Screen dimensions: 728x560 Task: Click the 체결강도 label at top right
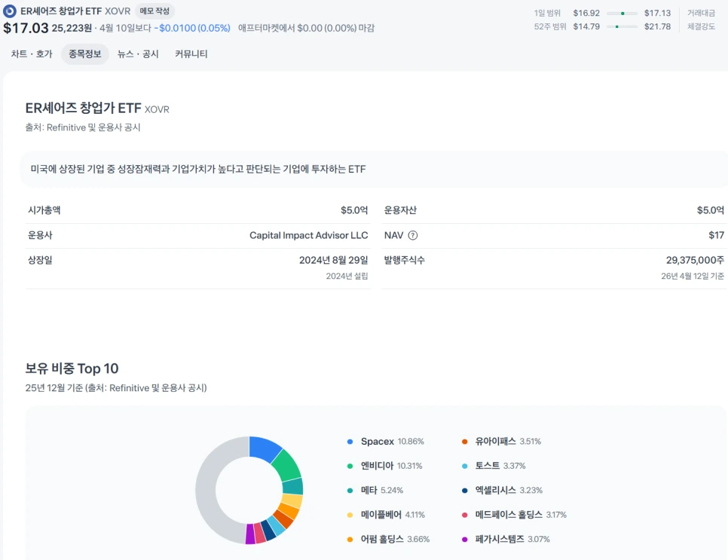(701, 26)
